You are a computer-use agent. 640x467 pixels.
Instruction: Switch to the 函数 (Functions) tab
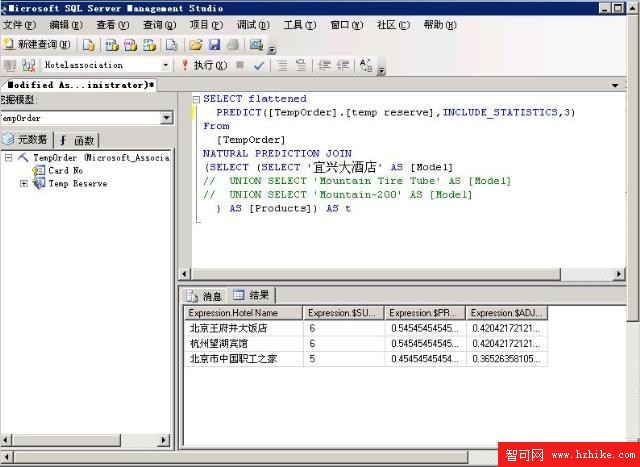click(77, 141)
